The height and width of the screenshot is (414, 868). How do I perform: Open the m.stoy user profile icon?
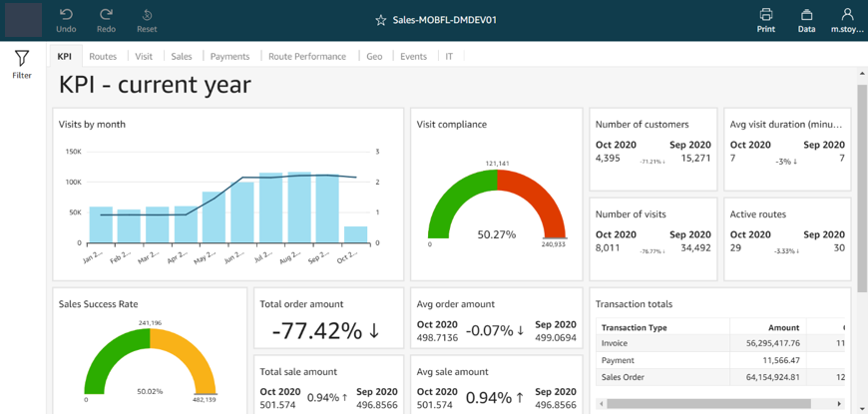(847, 15)
